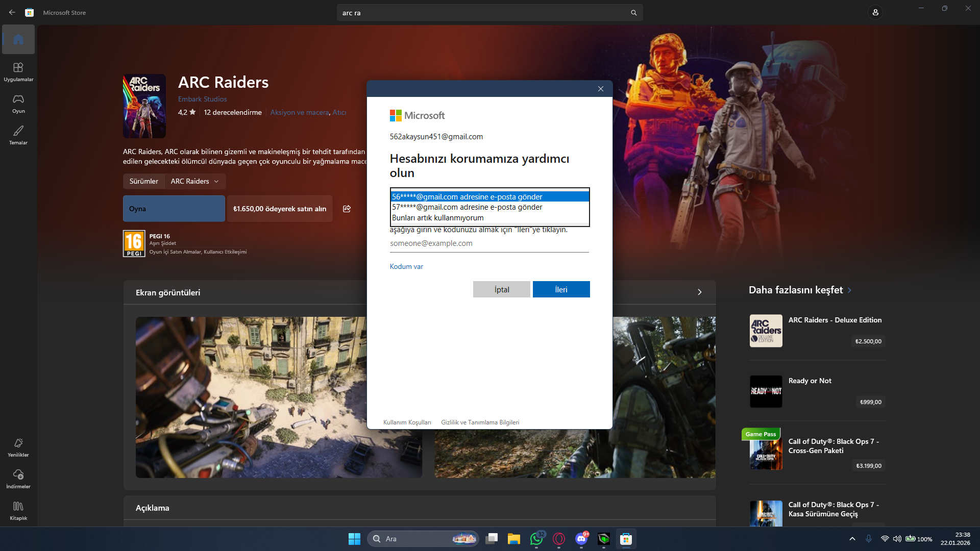980x551 pixels.
Task: Click the PEGI 16 rating badge
Action: [x=134, y=244]
